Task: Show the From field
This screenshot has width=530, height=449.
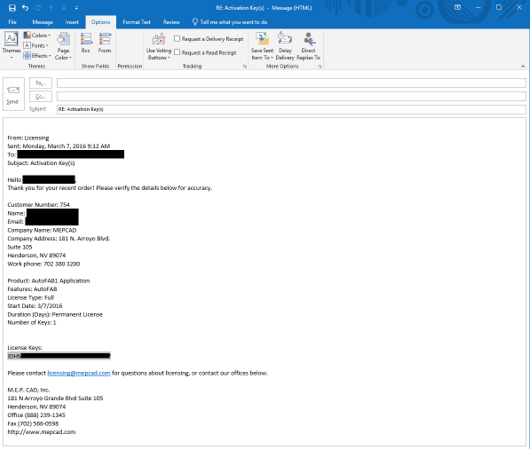Action: [x=104, y=43]
